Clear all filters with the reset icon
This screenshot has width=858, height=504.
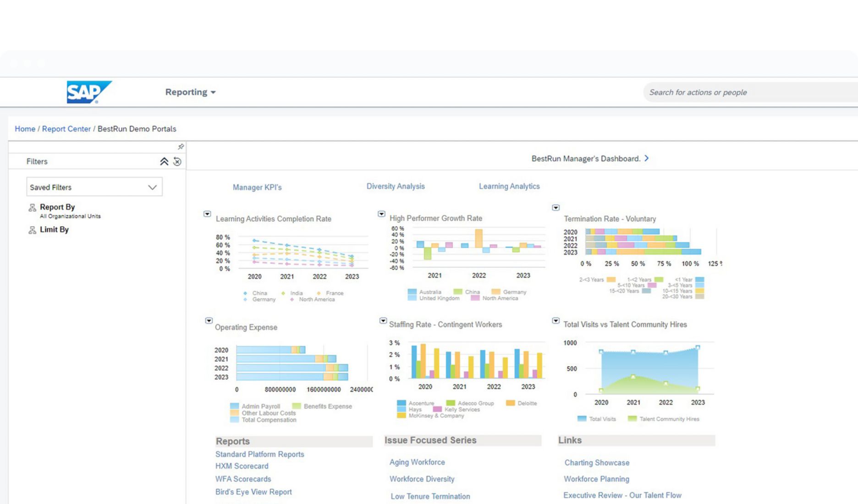pos(177,161)
